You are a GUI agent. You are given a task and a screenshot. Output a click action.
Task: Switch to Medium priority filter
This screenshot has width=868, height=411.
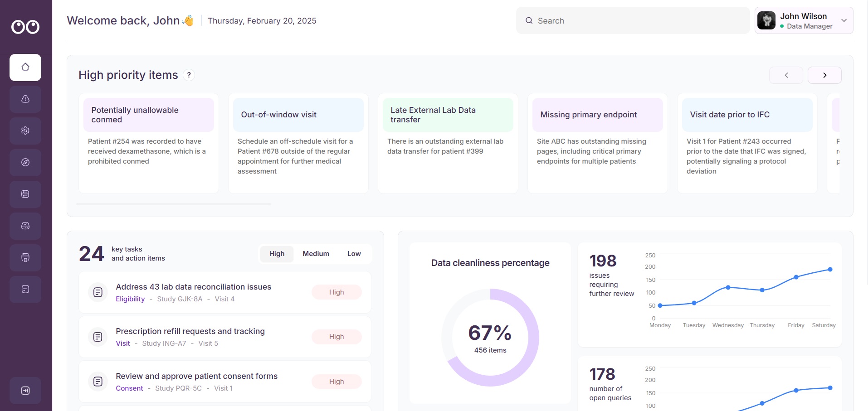coord(316,254)
